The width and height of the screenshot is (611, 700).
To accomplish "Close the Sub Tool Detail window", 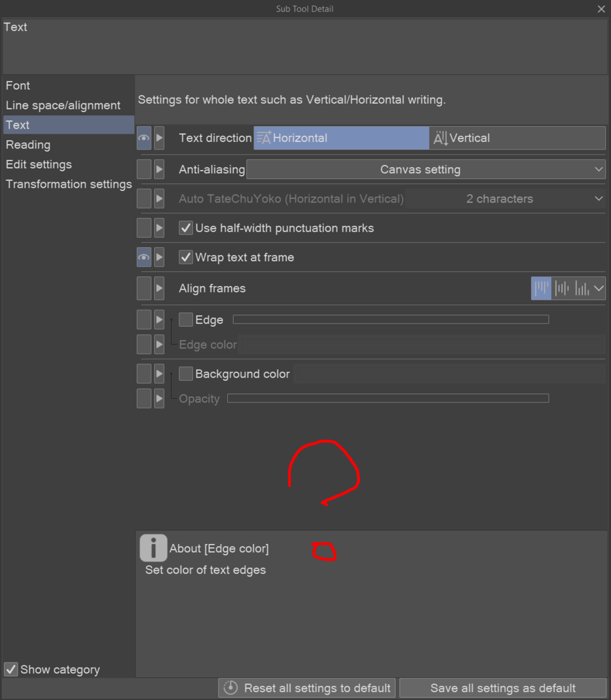I will click(601, 9).
